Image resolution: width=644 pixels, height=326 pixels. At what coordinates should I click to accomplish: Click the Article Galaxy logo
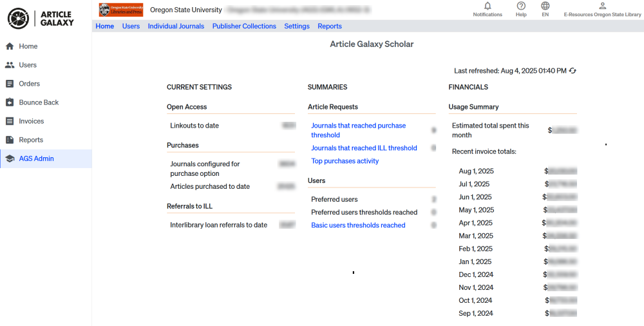click(41, 18)
